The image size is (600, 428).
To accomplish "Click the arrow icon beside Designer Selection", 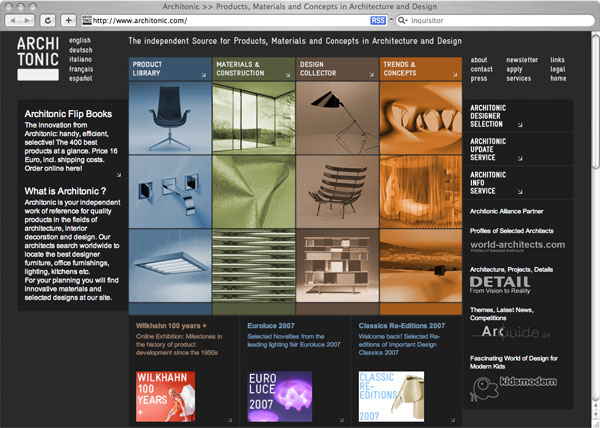I will (x=520, y=125).
